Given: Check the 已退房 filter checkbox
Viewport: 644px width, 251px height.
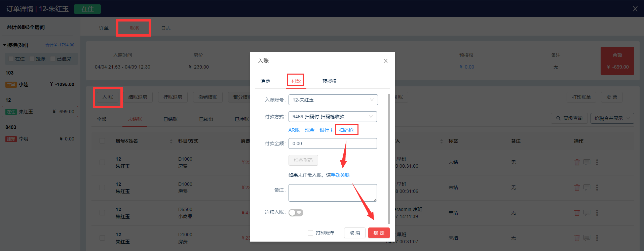Looking at the screenshot, I should point(53,59).
